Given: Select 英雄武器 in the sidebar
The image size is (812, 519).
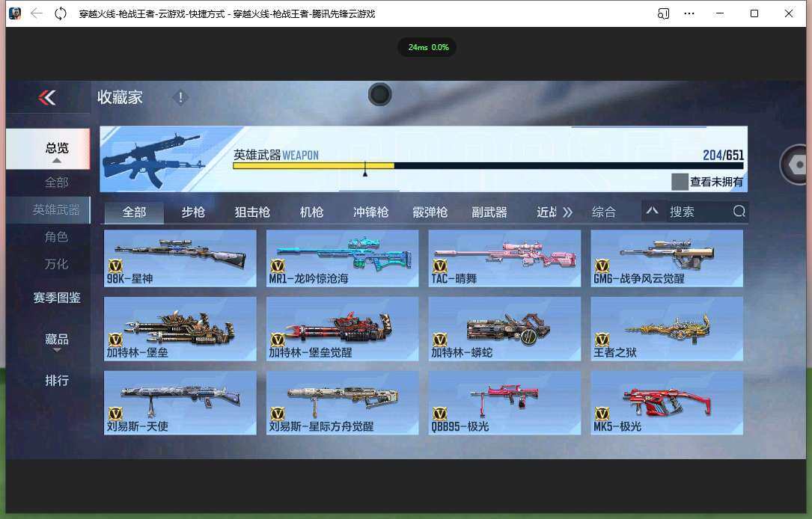Looking at the screenshot, I should point(48,209).
